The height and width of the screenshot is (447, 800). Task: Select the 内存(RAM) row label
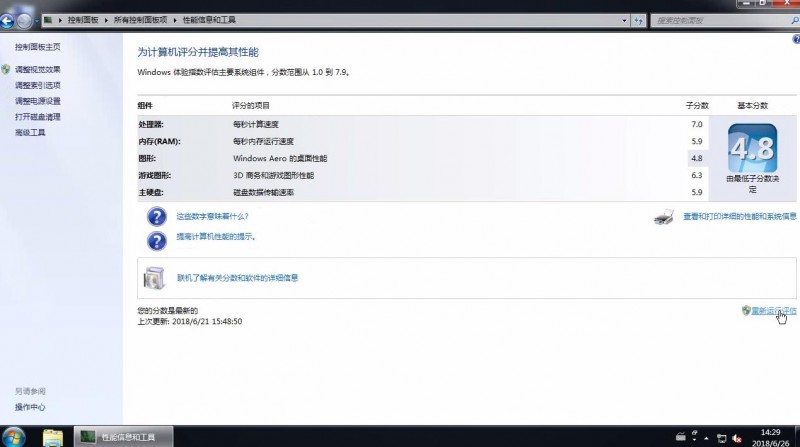(159, 141)
